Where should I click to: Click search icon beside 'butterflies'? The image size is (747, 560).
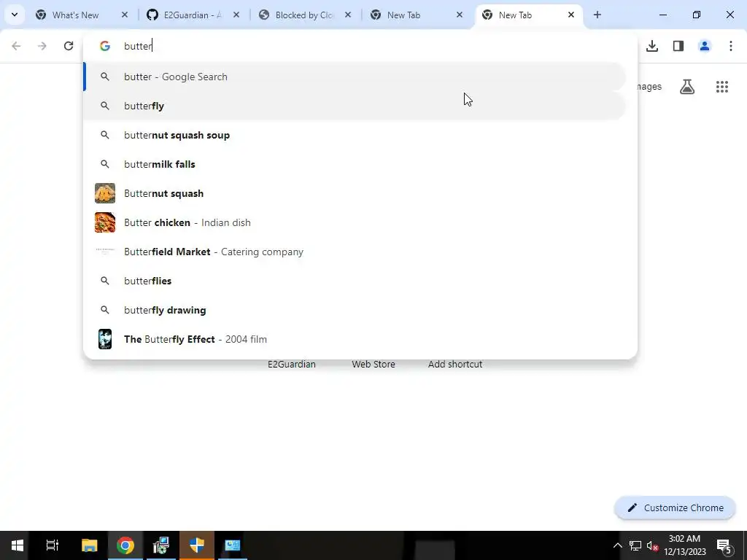(105, 281)
